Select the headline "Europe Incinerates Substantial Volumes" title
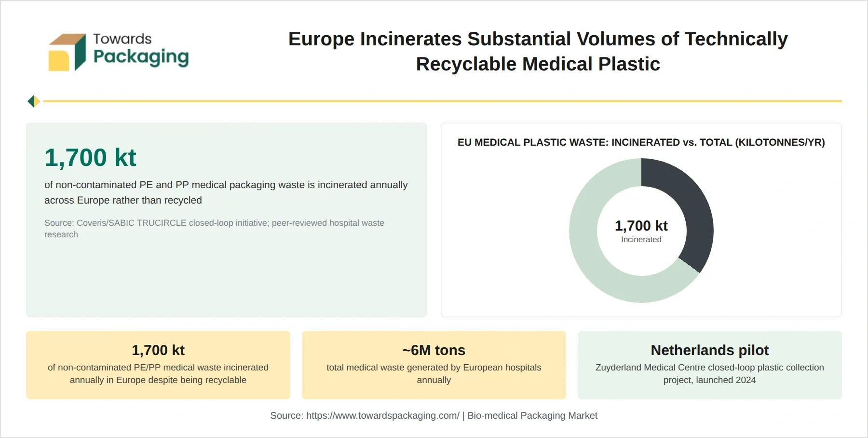Image resolution: width=868 pixels, height=438 pixels. (538, 51)
